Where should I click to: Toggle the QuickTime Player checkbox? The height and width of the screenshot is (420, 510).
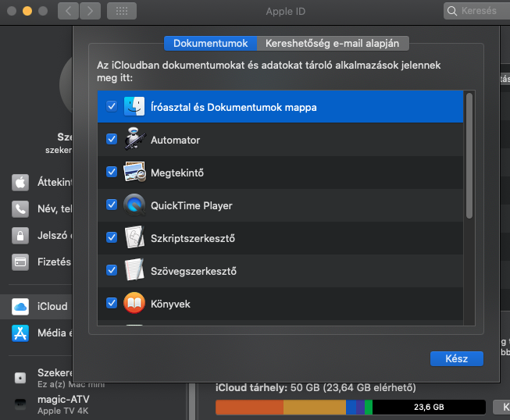point(112,205)
